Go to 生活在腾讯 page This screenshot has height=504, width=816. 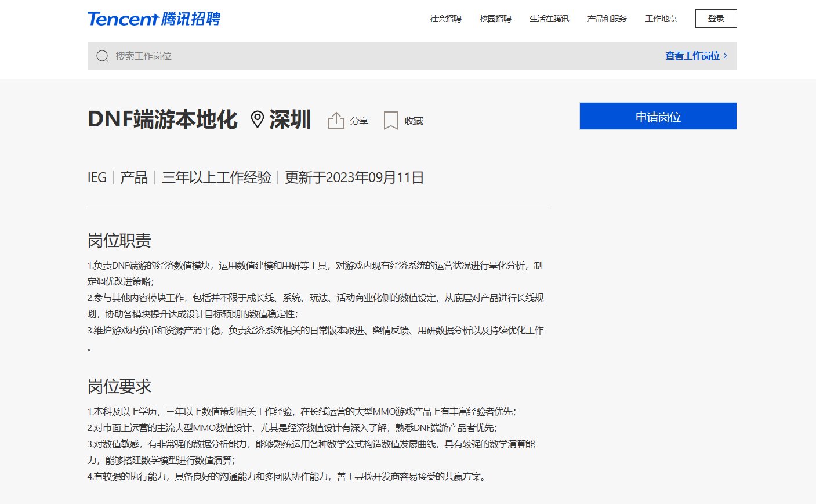click(x=549, y=19)
